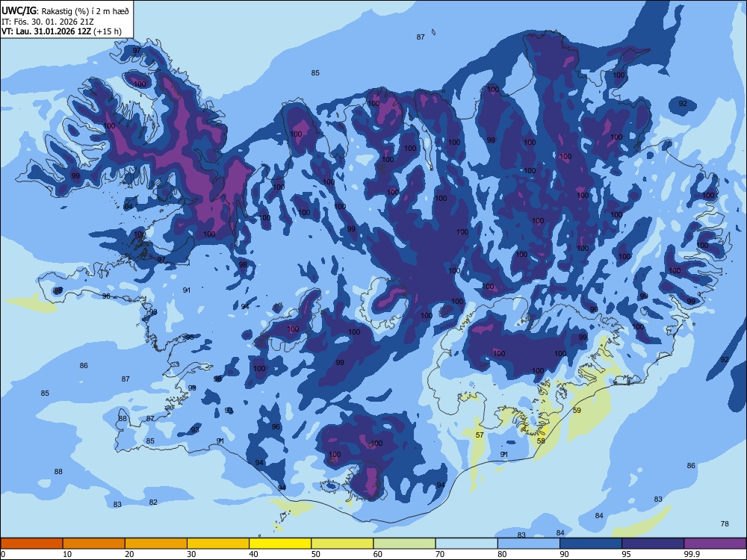Select the 40–50% bright yellow legend swatch
This screenshot has width=747, height=560.
(280, 544)
